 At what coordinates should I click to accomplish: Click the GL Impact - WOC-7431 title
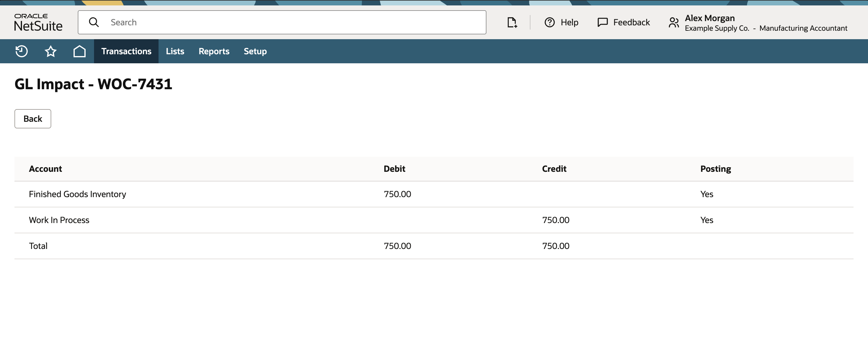click(93, 84)
